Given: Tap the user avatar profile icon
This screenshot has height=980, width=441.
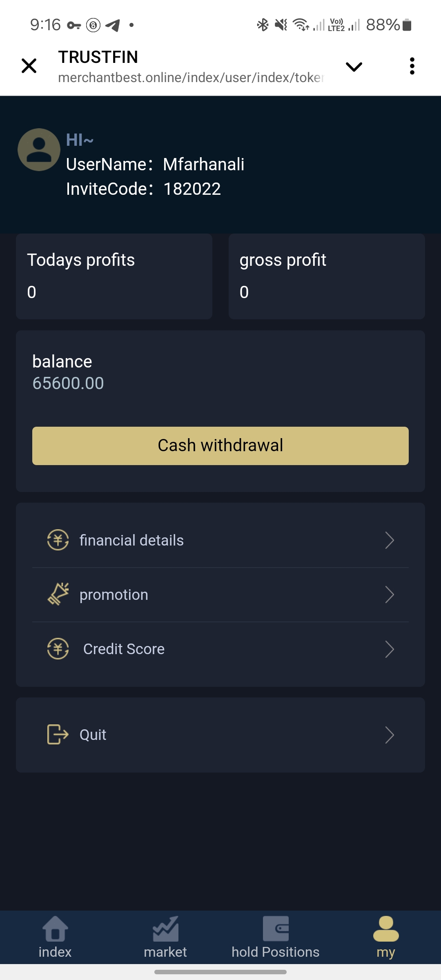Looking at the screenshot, I should click(39, 150).
